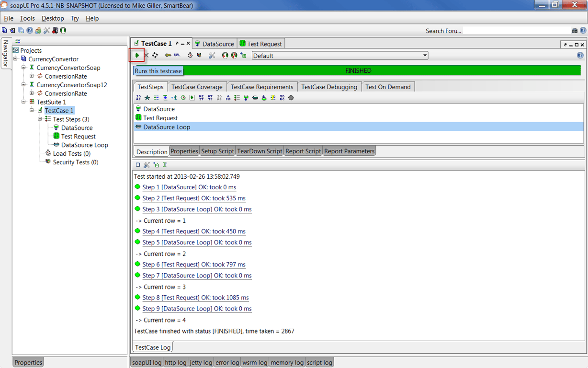Screen dimensions: 588x368
Task: Click the green WSDL icon in the log toolbar
Action: (165, 165)
